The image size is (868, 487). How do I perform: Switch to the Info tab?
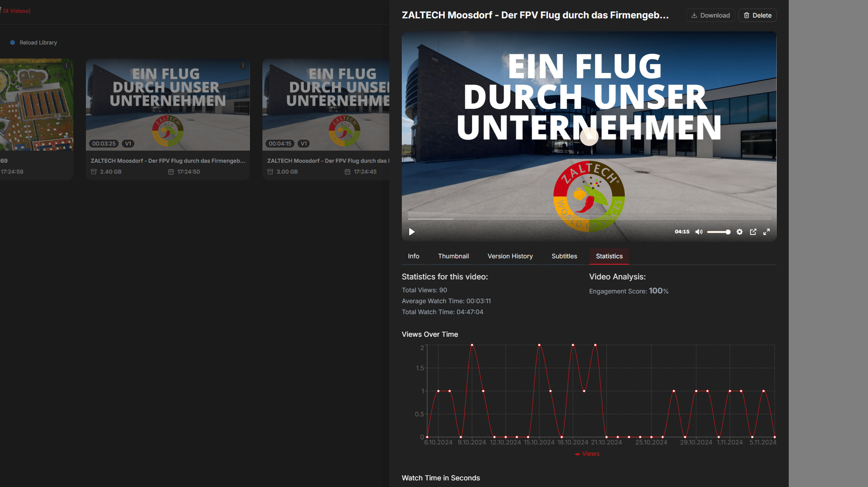click(414, 256)
